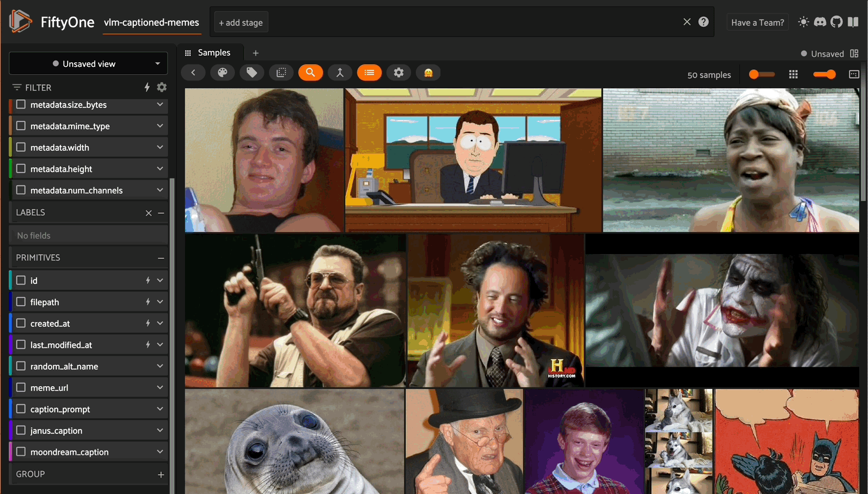Enable the metadata.height field checkbox
Screen dimensions: 868x494
point(21,169)
